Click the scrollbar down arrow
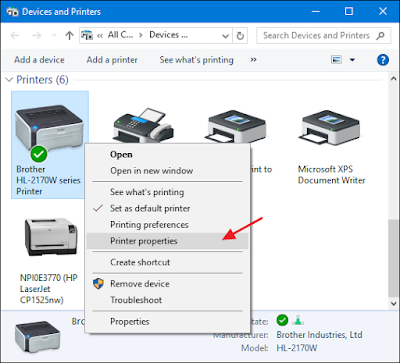The height and width of the screenshot is (363, 400). (x=393, y=303)
